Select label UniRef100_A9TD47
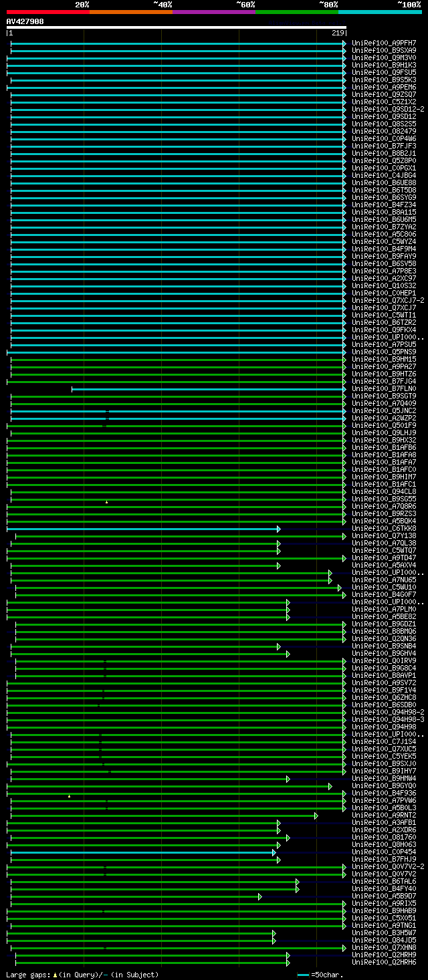This screenshot has height=980, width=428. click(384, 558)
